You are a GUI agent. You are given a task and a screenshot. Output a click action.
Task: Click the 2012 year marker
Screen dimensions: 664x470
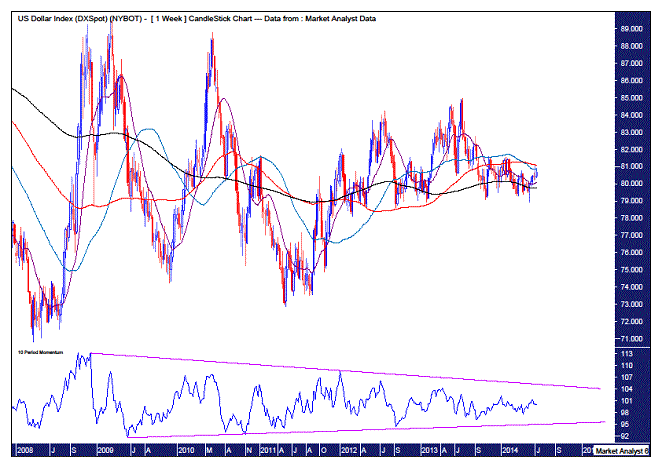pos(349,450)
